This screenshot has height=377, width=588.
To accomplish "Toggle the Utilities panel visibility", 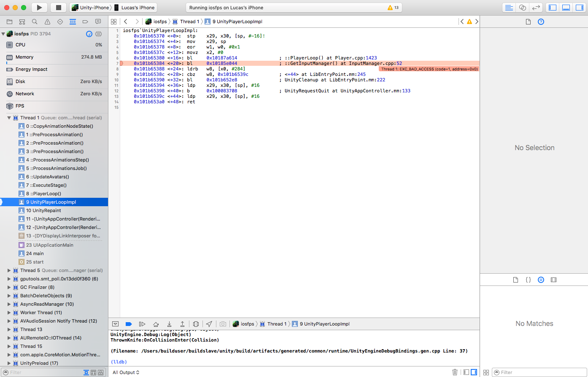I will click(579, 8).
